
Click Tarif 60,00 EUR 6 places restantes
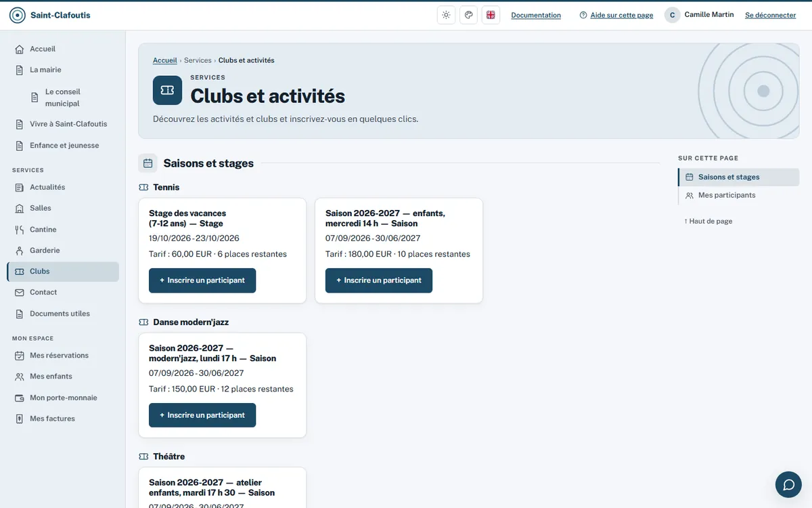click(218, 255)
